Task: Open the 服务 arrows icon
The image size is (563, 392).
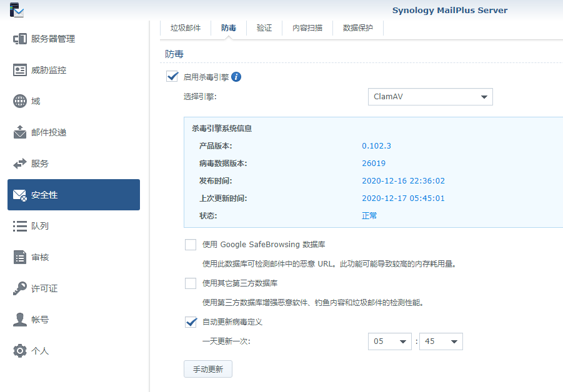Action: pyautogui.click(x=20, y=164)
